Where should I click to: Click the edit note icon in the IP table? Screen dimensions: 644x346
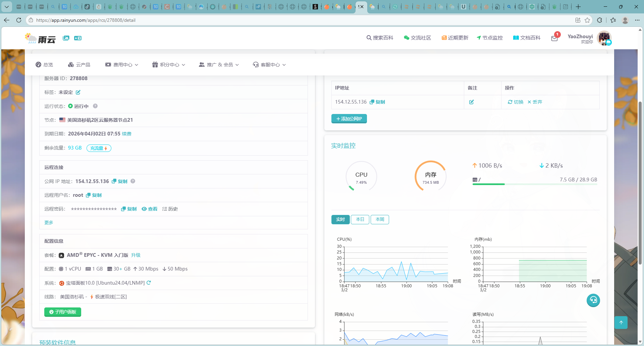tap(471, 102)
